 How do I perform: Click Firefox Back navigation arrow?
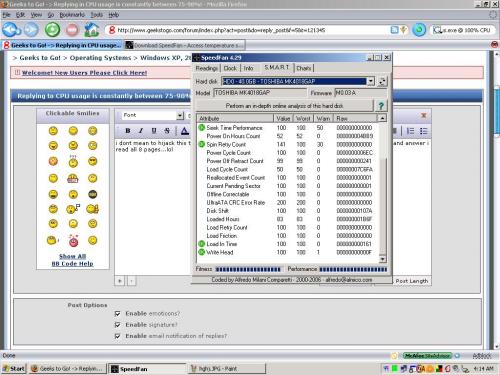(11, 30)
